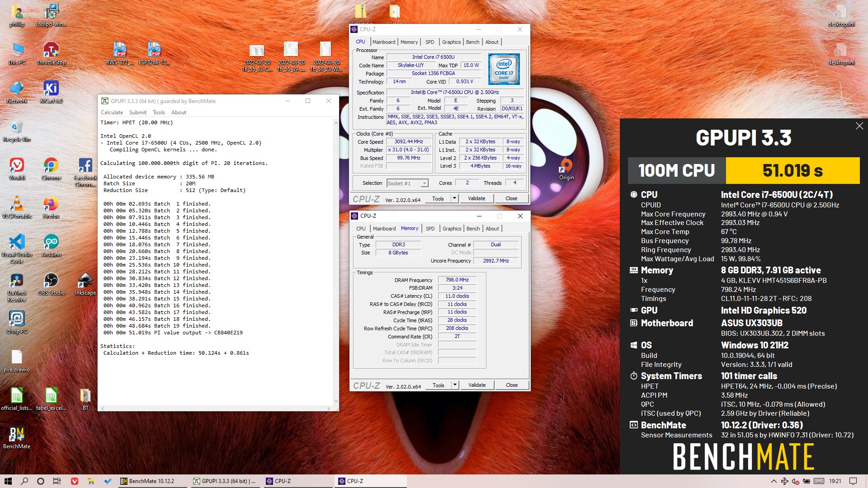This screenshot has width=868, height=488.
Task: Open the usbipd-win desktop icon
Action: [51, 15]
